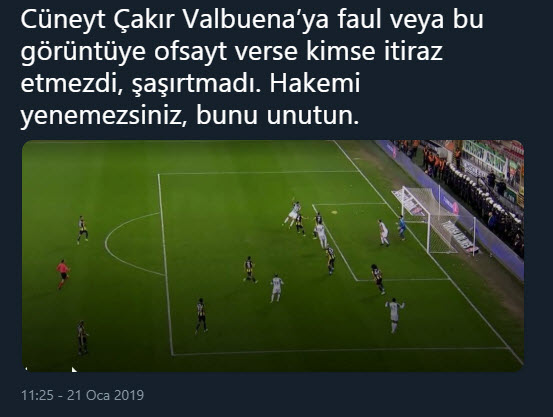Viewport: 553px width, 417px height.
Task: Click the tweet text about Cüneyt Çakır
Action: pyautogui.click(x=252, y=67)
